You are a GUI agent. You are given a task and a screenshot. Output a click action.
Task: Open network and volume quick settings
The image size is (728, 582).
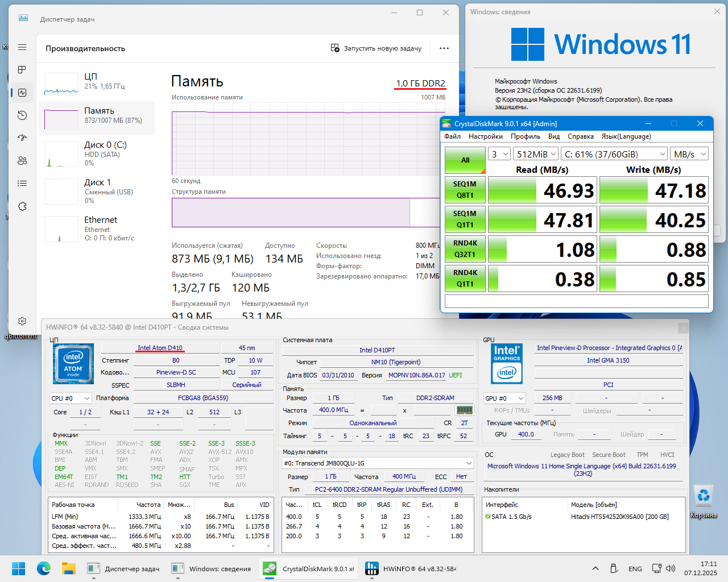[x=663, y=568]
